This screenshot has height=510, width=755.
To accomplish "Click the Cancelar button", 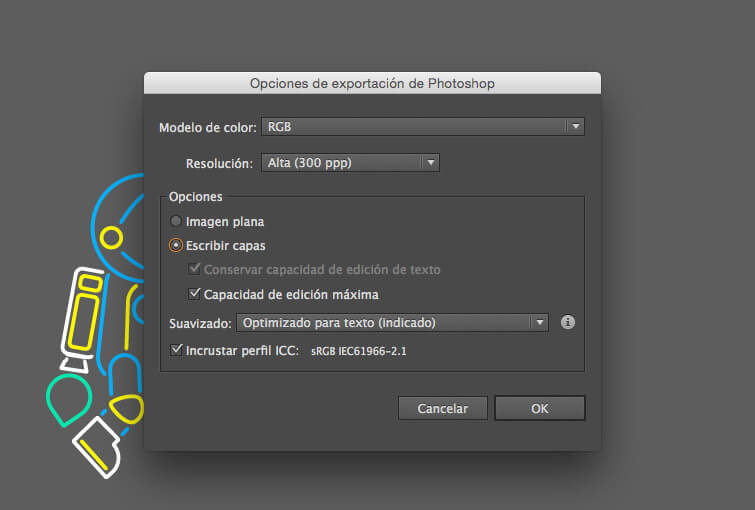I will 442,408.
